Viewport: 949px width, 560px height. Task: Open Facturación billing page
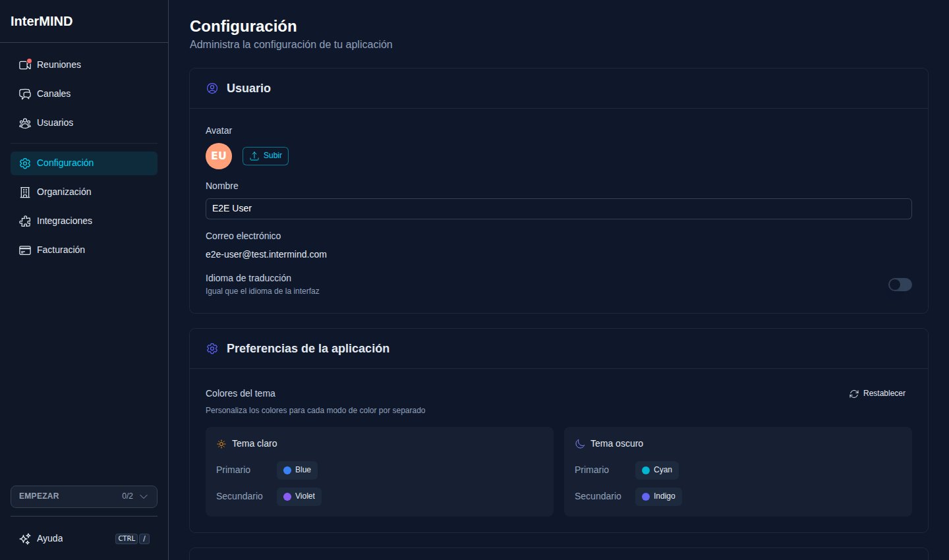[x=84, y=250]
